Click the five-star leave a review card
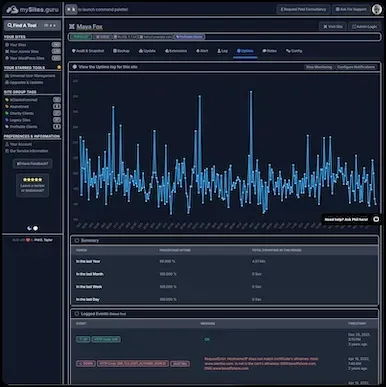Viewport: 386px width, 387px height. [x=32, y=185]
